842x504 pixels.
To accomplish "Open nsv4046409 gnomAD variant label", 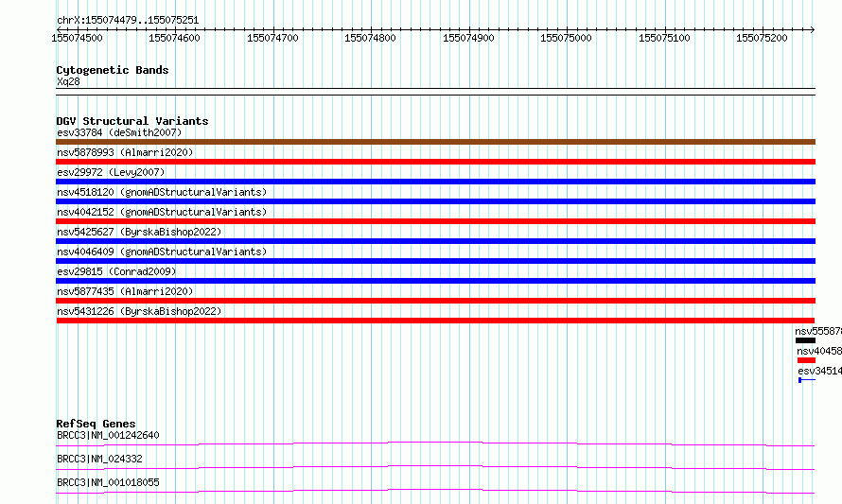I will (x=162, y=252).
